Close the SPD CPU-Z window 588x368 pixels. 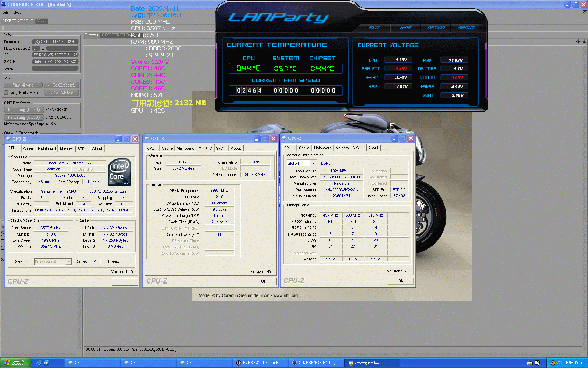coord(411,138)
